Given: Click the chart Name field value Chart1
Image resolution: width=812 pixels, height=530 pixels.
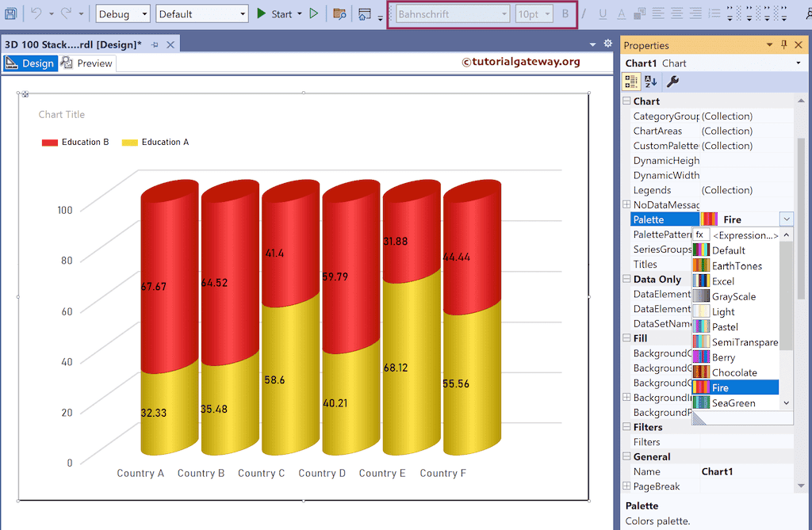Looking at the screenshot, I should coord(717,471).
